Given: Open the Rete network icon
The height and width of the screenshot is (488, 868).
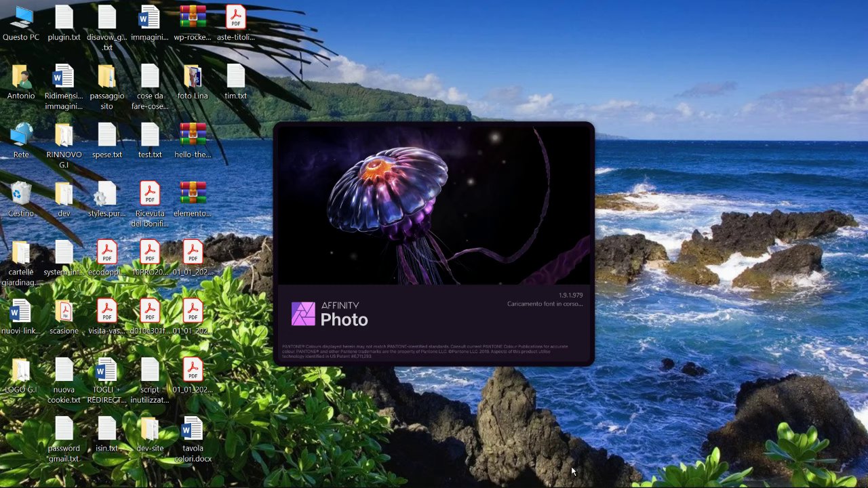Looking at the screenshot, I should coord(21,141).
